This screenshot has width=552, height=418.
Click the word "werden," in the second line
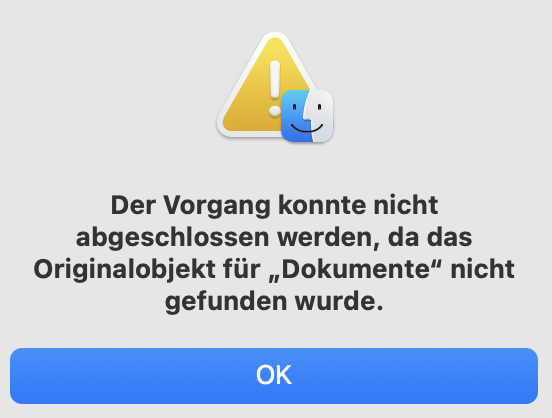tap(329, 239)
